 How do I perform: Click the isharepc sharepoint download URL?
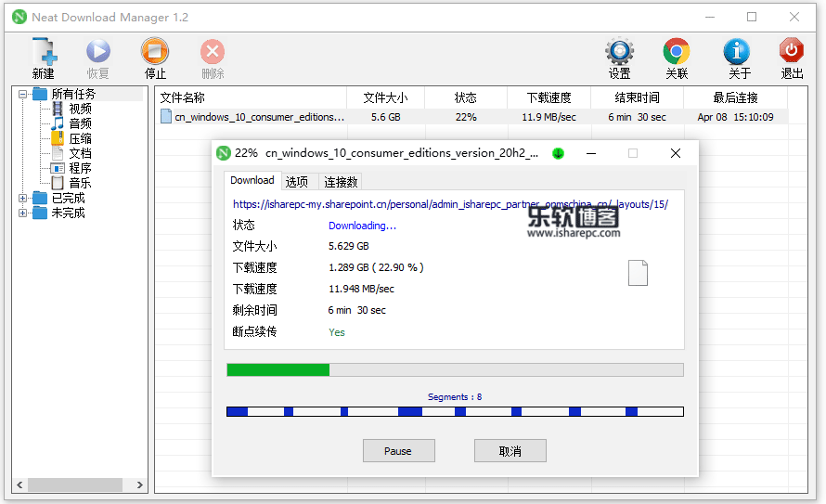(x=450, y=204)
